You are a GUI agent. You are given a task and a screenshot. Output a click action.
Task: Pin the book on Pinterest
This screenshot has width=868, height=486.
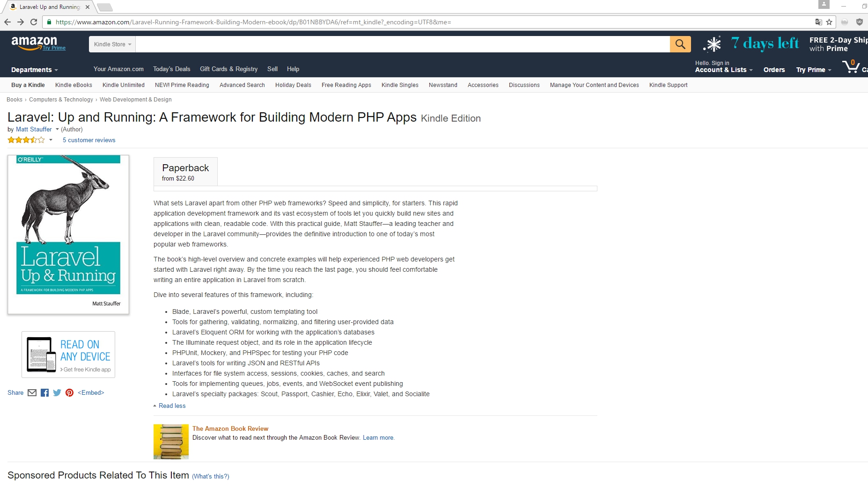(x=69, y=393)
